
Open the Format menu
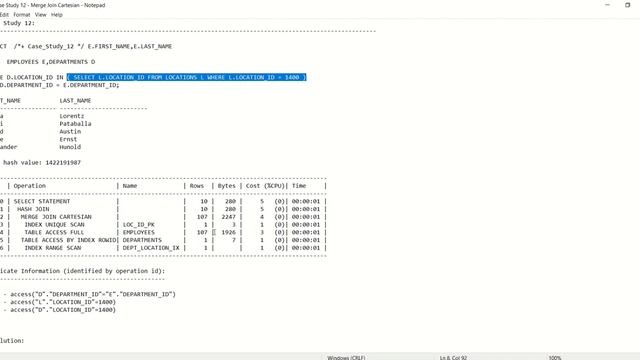tap(22, 15)
